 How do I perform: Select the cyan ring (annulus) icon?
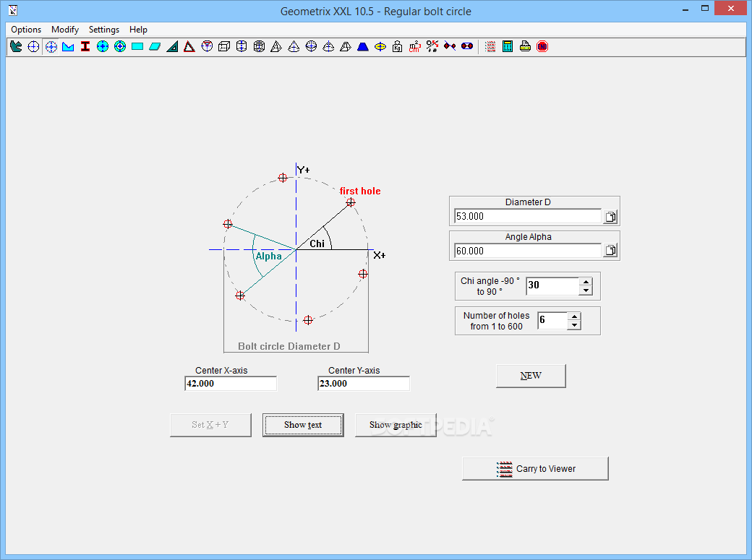[x=120, y=46]
